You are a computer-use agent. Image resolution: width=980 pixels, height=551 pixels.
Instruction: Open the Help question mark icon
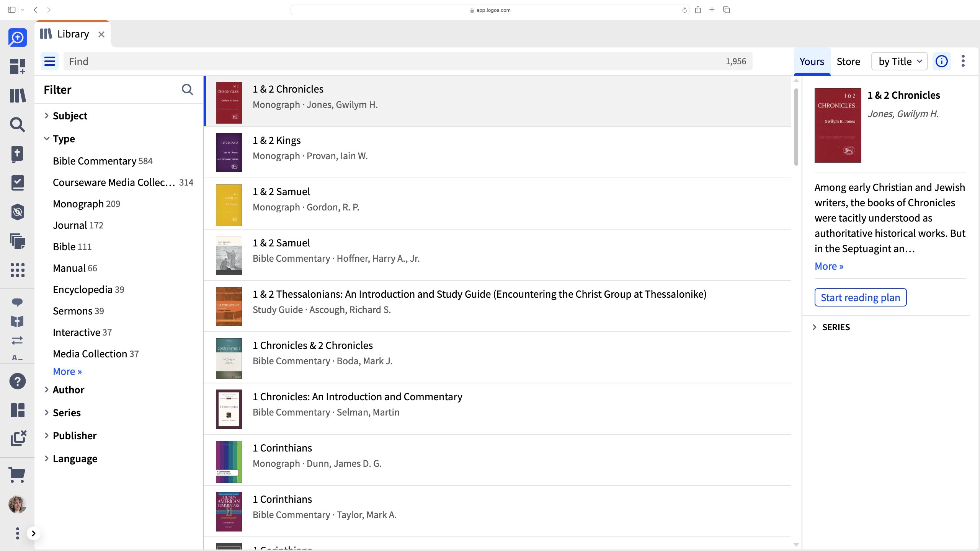click(18, 381)
